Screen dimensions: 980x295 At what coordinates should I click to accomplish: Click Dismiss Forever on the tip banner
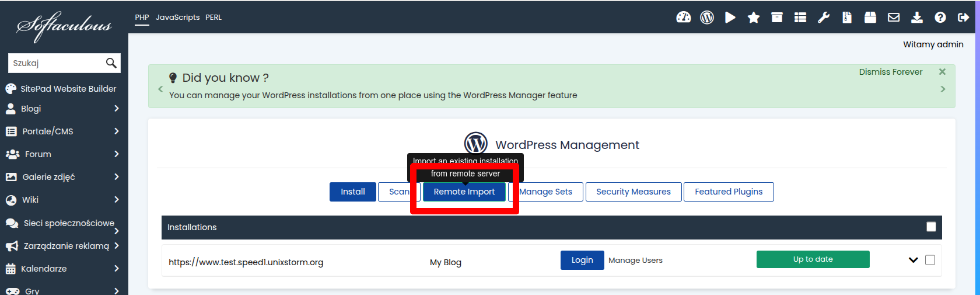[x=891, y=72]
